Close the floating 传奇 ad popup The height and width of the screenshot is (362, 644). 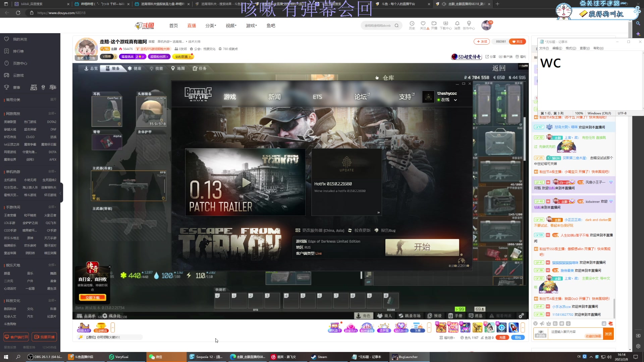point(109,267)
